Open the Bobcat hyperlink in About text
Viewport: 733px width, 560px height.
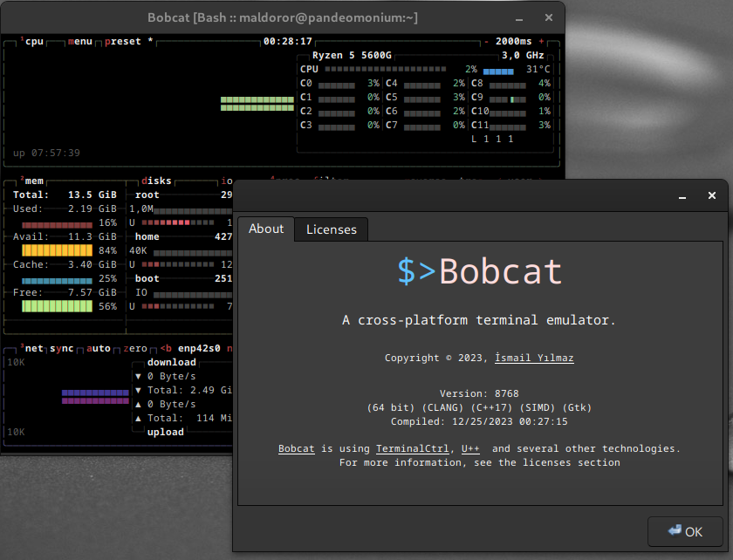click(x=297, y=448)
